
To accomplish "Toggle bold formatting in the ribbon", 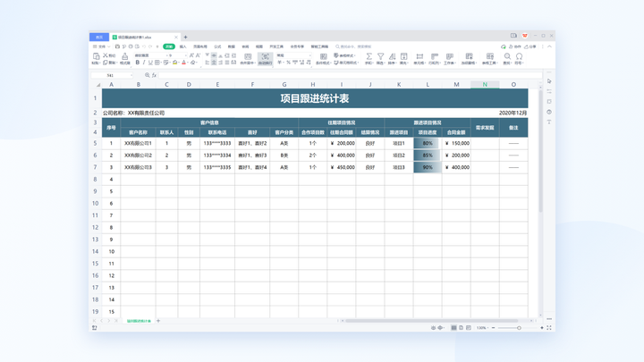I will (138, 63).
